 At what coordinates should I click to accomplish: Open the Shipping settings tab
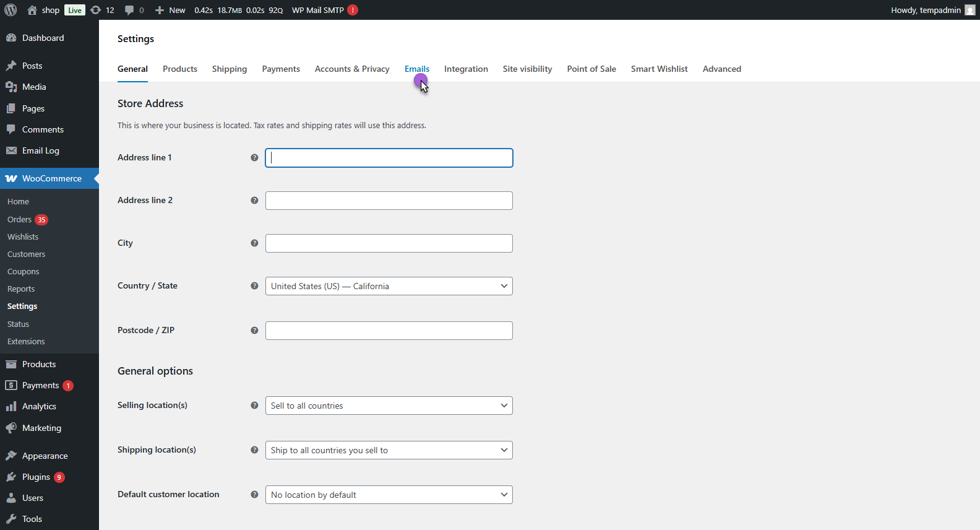point(229,69)
